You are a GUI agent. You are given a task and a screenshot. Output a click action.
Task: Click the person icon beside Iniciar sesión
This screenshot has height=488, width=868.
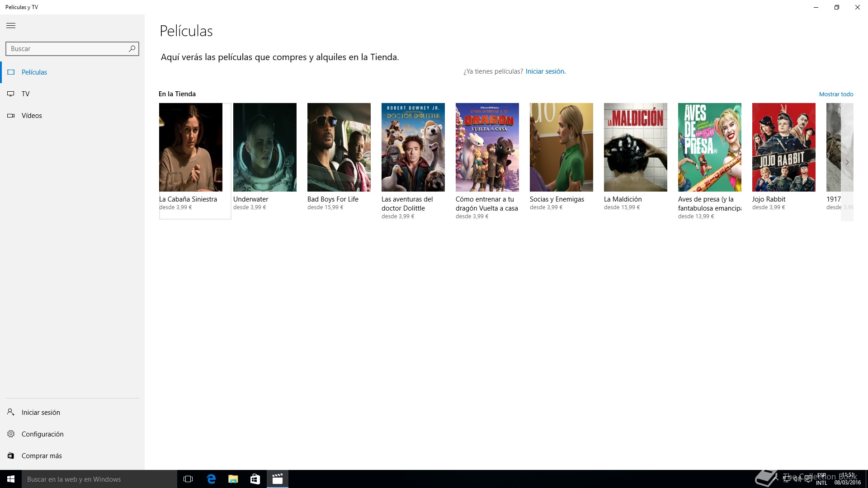[11, 412]
